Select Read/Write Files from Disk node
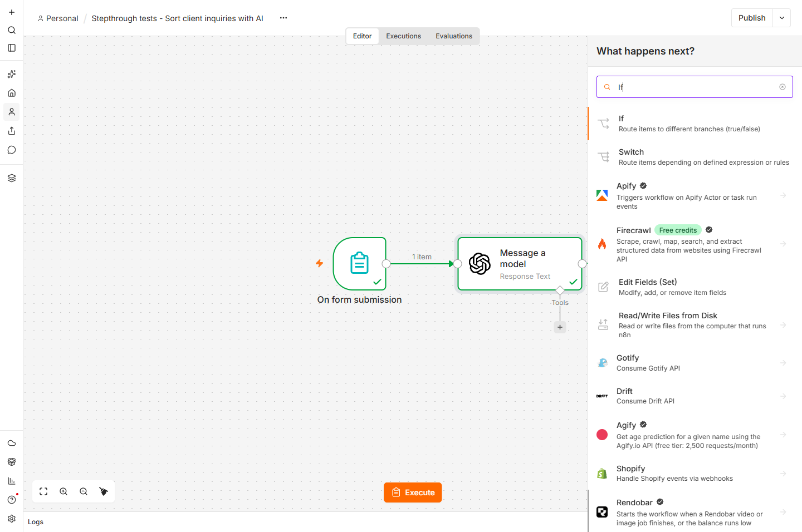Viewport: 802px width, 532px height. (695, 325)
